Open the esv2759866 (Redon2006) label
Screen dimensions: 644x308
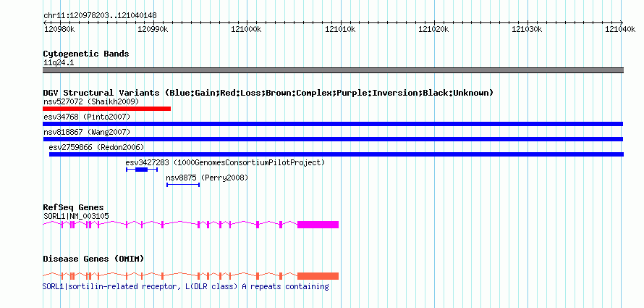[x=96, y=147]
